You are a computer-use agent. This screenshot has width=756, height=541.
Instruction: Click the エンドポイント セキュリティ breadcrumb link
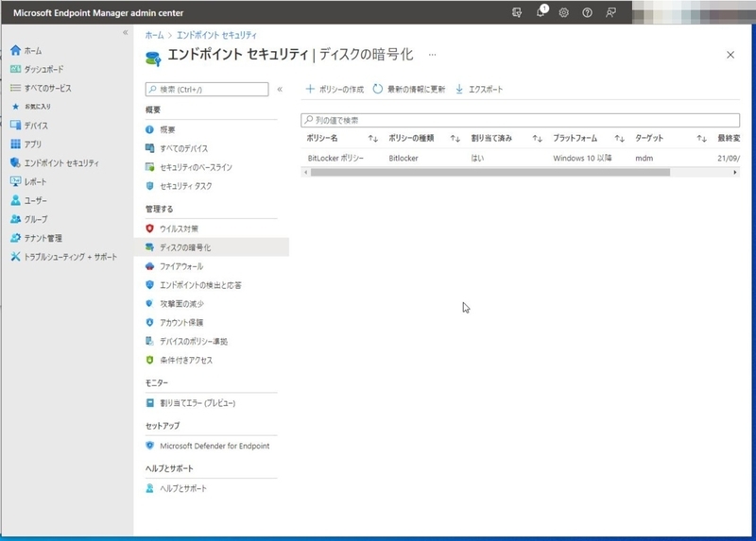pos(216,35)
